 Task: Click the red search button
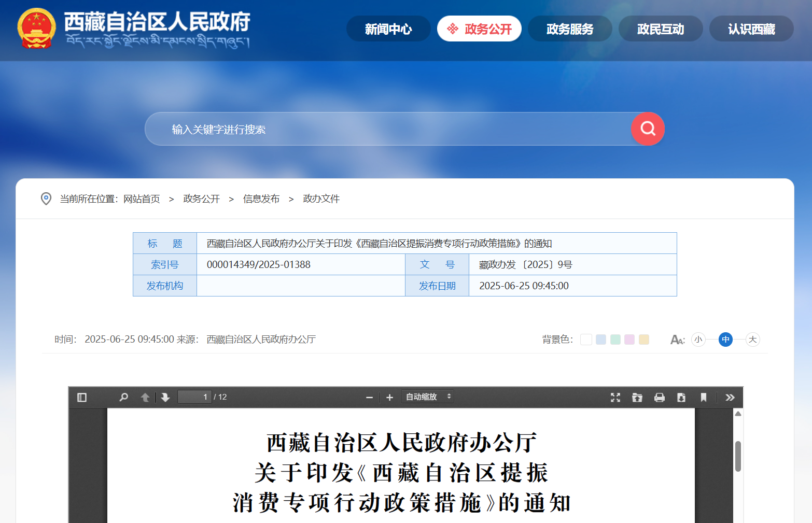coord(648,129)
